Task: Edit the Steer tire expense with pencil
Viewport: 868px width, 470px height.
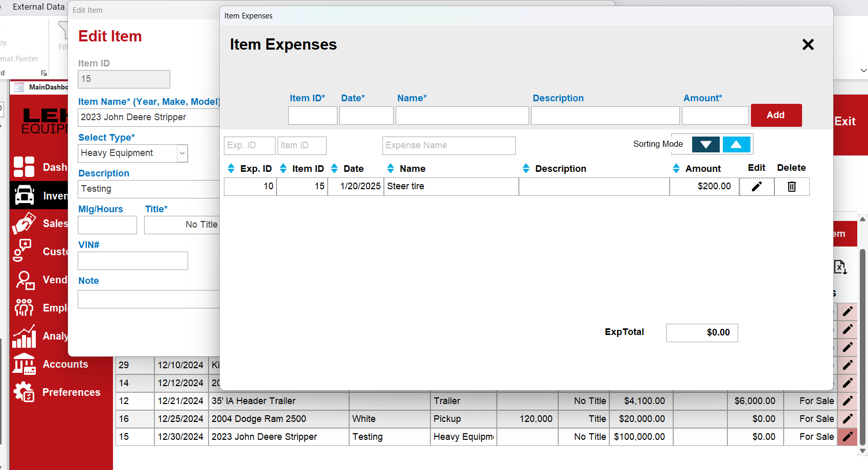Action: pyautogui.click(x=757, y=187)
